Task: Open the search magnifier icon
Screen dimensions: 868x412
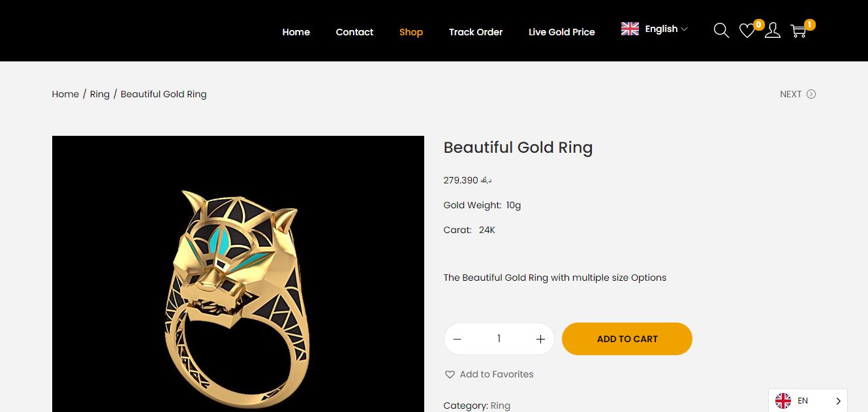Action: [721, 31]
